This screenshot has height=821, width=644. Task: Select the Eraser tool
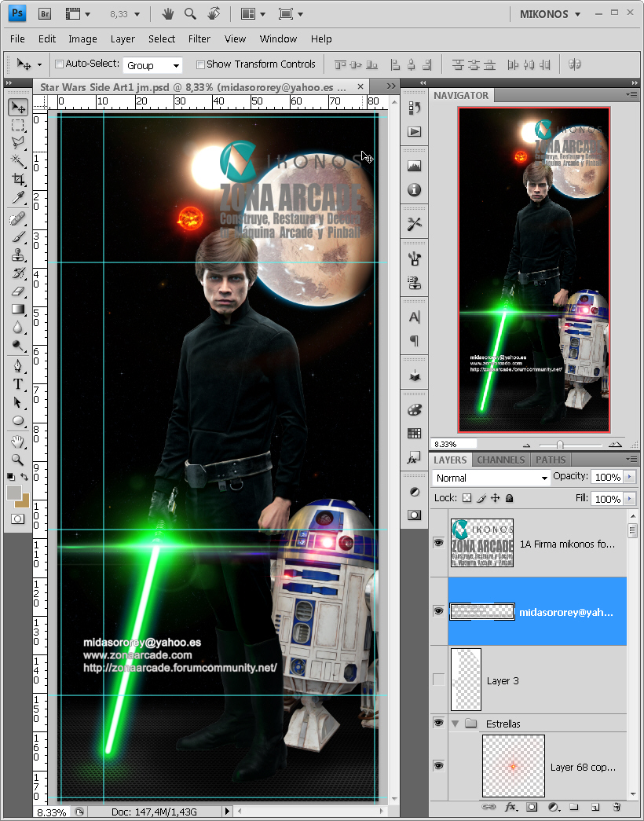tap(18, 291)
